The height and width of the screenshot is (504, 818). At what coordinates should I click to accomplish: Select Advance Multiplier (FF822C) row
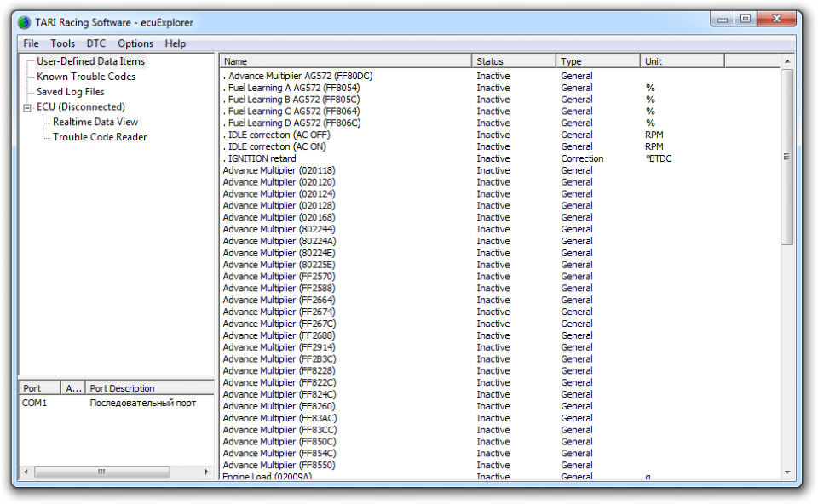500,382
